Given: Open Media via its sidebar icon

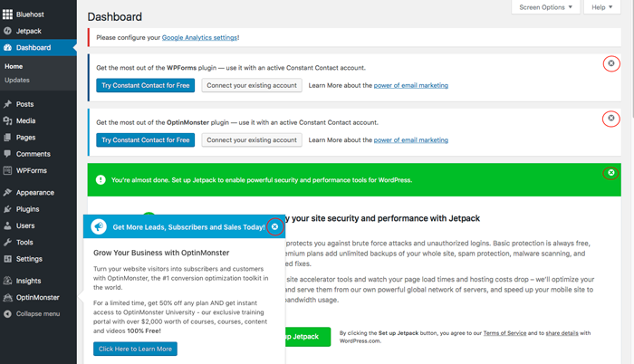Looking at the screenshot, I should click(8, 120).
